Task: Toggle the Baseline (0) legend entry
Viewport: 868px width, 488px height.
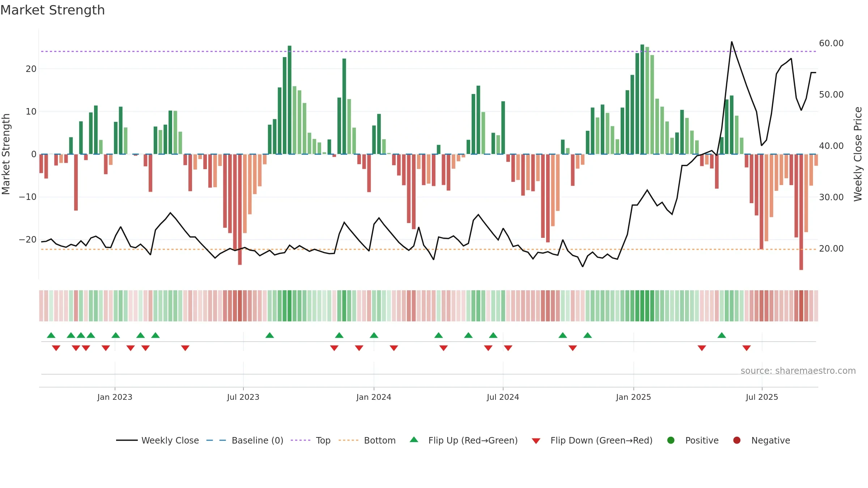Action: tap(245, 440)
